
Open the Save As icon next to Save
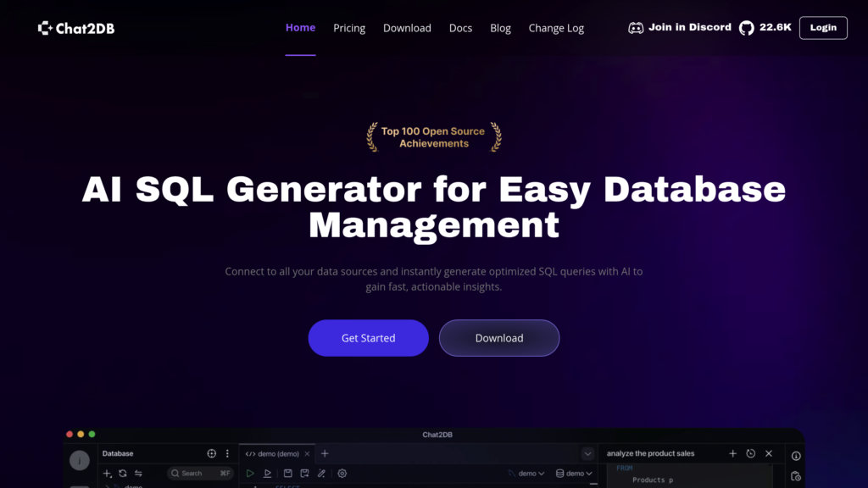click(x=303, y=474)
